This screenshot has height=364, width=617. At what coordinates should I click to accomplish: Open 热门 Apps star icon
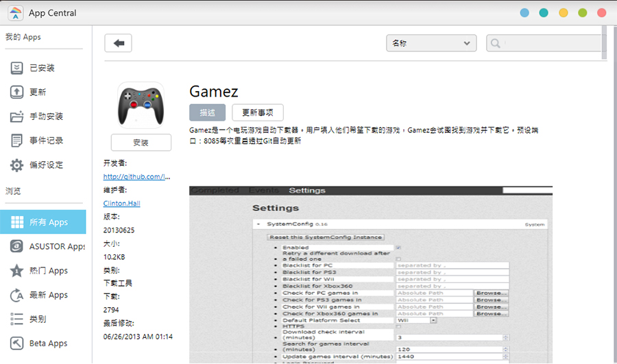coord(17,271)
